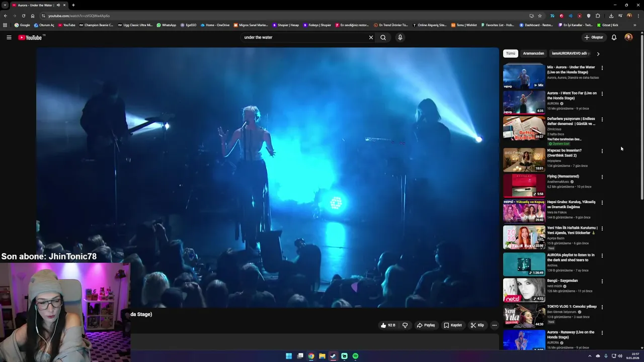Open a new browser tab
The height and width of the screenshot is (362, 644).
[x=73, y=5]
